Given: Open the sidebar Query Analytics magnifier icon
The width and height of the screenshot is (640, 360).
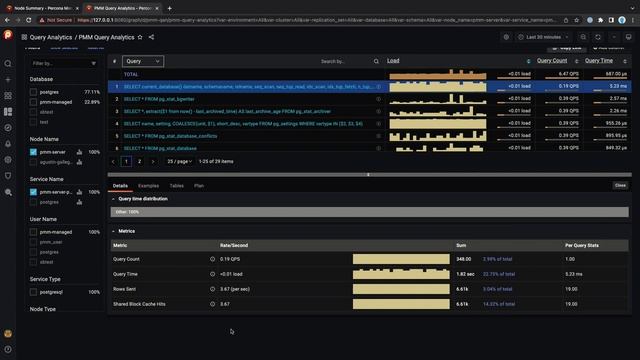Looking at the screenshot, I should click(8, 192).
